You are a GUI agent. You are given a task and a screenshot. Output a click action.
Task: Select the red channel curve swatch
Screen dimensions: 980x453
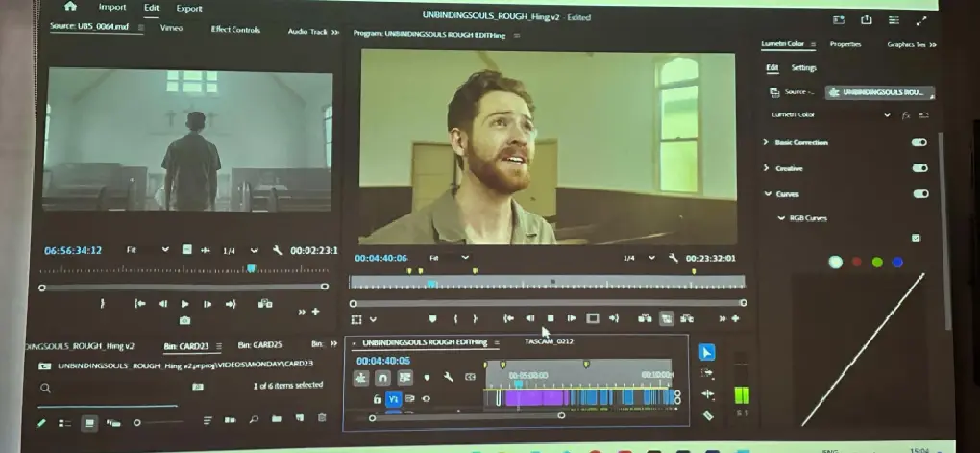click(856, 262)
